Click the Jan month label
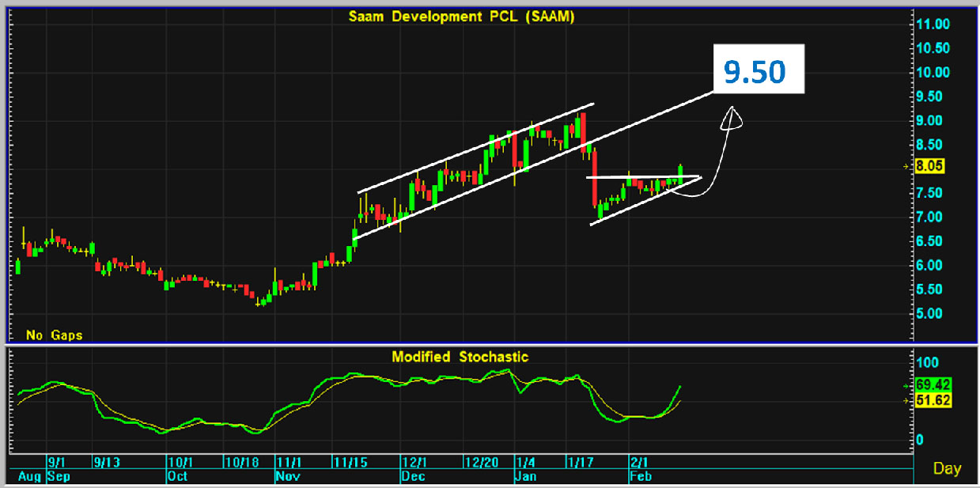The image size is (980, 488). pos(526,478)
